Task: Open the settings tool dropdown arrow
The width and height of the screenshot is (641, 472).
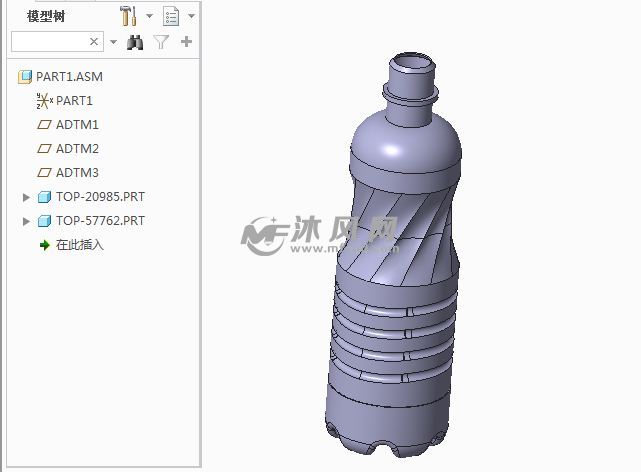Action: click(149, 16)
